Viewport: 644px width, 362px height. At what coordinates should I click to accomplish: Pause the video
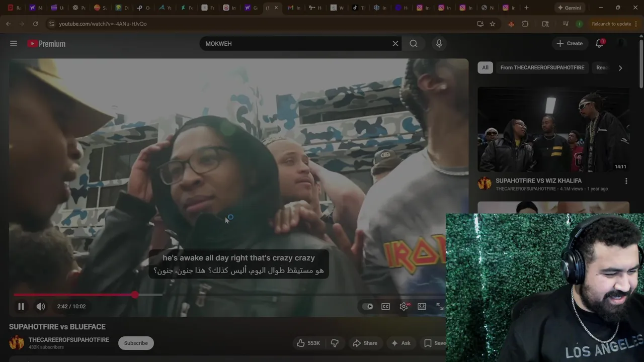(x=21, y=306)
